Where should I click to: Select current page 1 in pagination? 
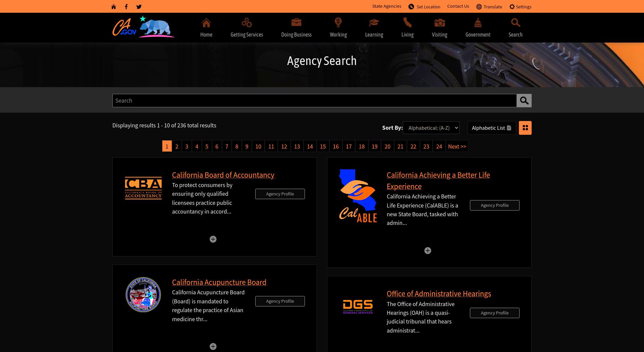pos(167,146)
